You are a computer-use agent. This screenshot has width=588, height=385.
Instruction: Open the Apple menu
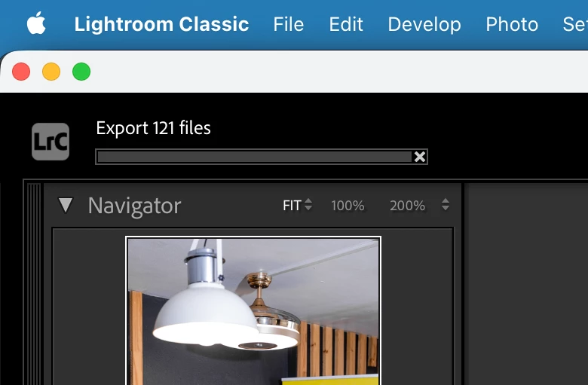(36, 23)
